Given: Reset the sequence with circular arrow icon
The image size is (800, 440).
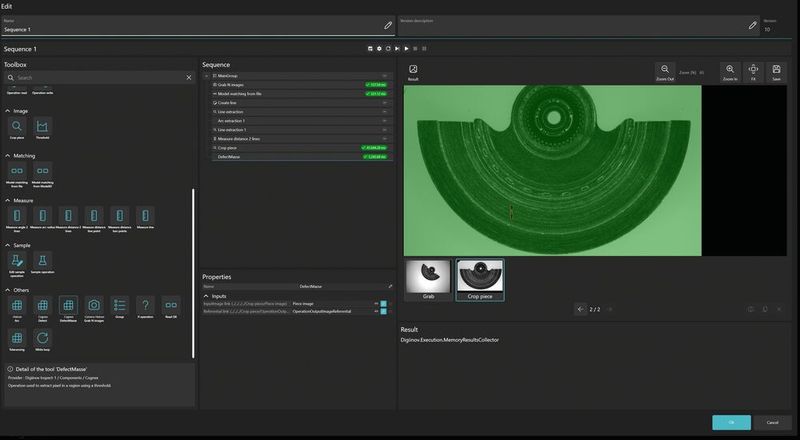Looking at the screenshot, I should pos(388,48).
